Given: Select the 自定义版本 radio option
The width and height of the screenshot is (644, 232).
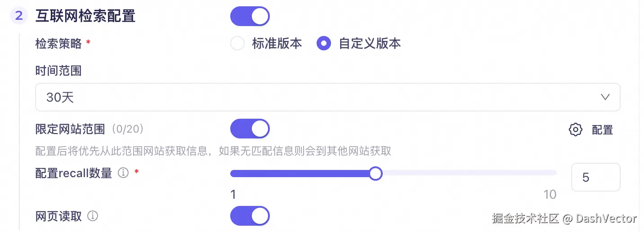Looking at the screenshot, I should pyautogui.click(x=324, y=44).
